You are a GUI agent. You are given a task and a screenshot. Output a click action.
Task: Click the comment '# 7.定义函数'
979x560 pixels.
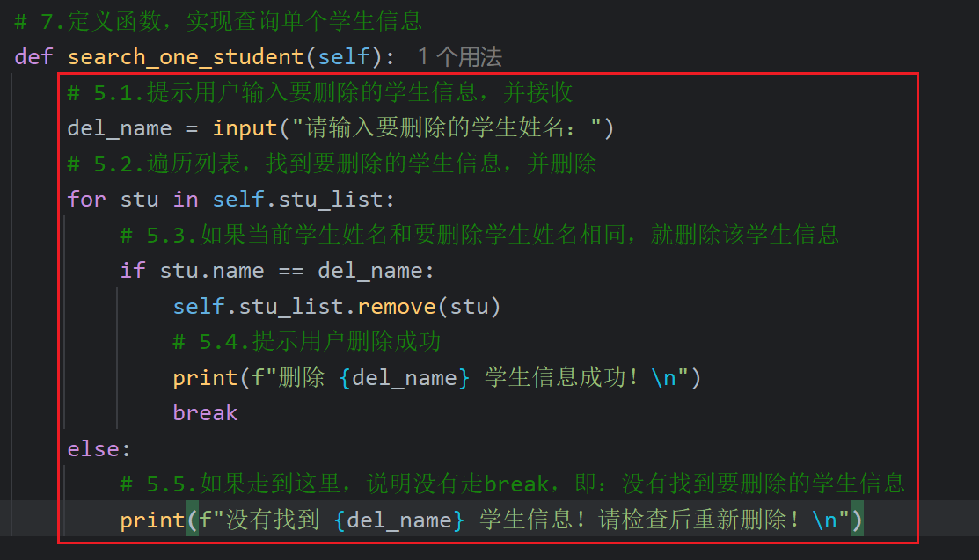(218, 21)
